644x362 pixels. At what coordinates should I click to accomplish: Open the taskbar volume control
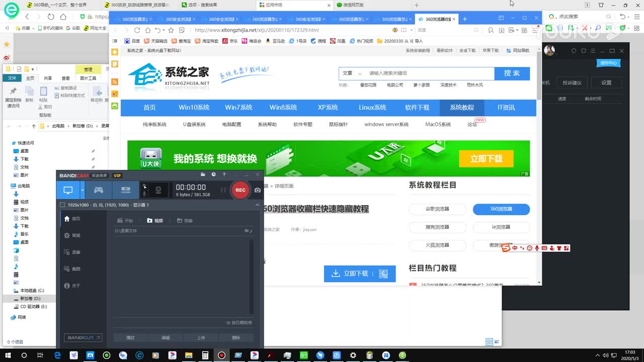pyautogui.click(x=605, y=355)
